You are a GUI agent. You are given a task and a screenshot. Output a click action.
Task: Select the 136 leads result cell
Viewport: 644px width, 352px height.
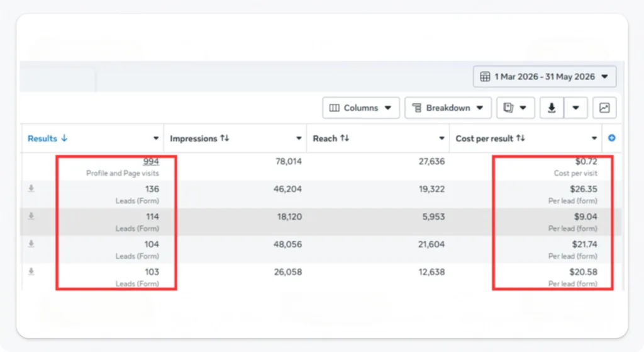tap(152, 189)
